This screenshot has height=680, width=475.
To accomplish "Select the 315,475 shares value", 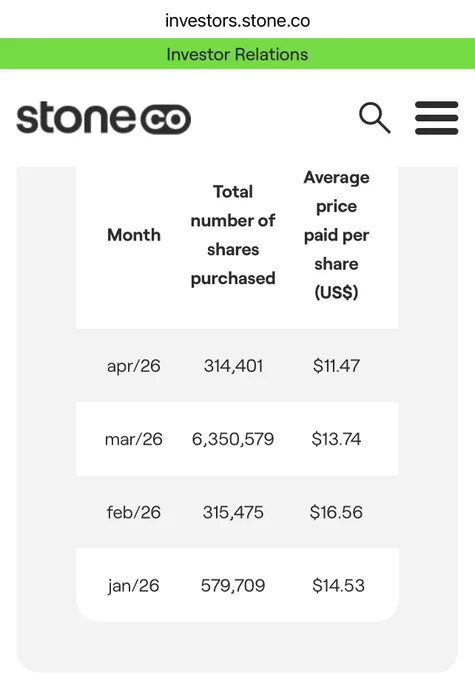I will [x=233, y=512].
